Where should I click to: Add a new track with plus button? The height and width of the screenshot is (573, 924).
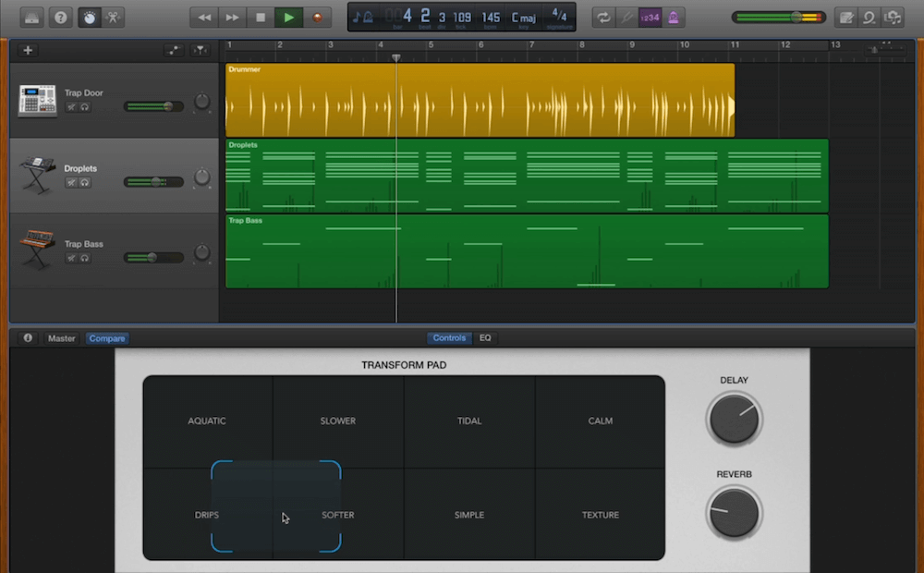pos(28,50)
